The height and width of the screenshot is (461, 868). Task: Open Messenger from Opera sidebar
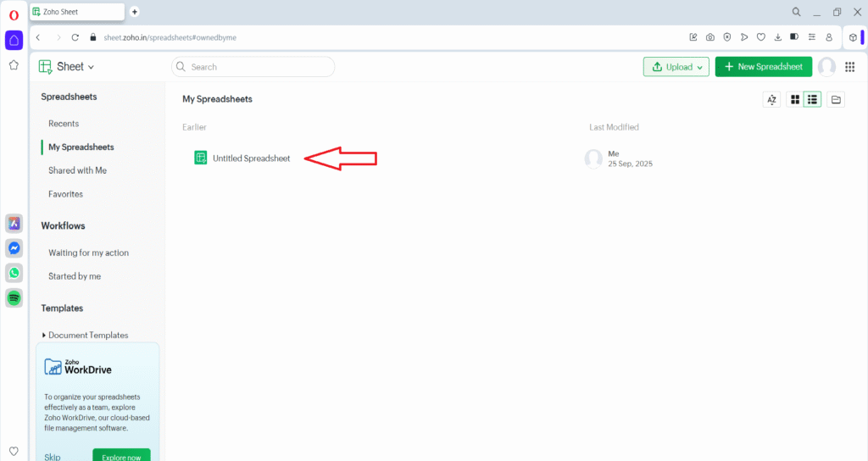tap(14, 248)
